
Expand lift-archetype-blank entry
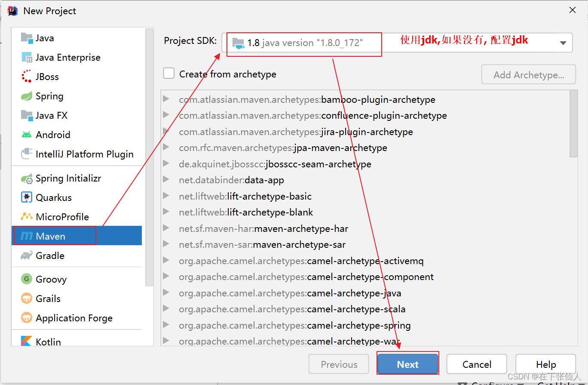(x=166, y=212)
